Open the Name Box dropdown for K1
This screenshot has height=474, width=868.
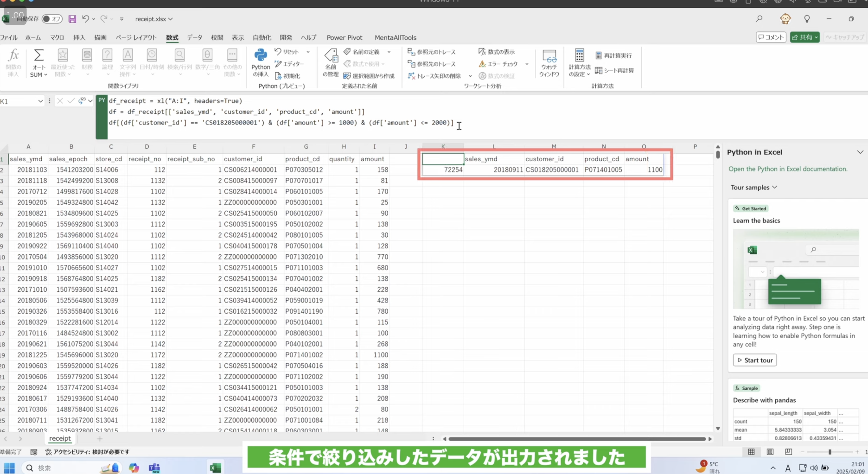[x=40, y=101]
